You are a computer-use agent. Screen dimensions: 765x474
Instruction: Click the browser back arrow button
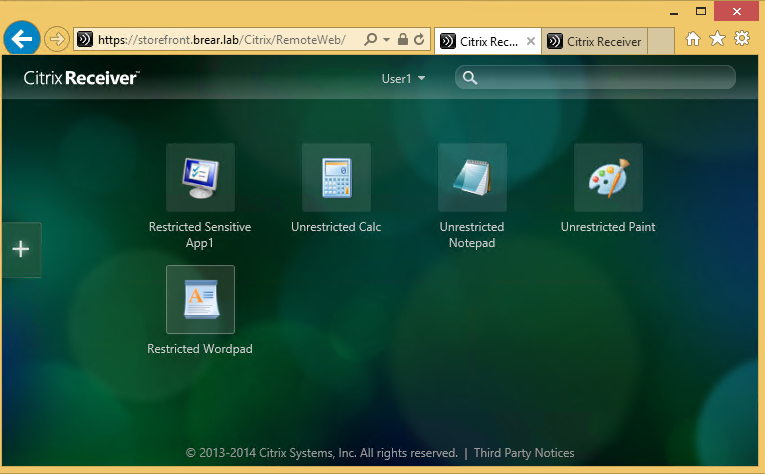tap(21, 39)
